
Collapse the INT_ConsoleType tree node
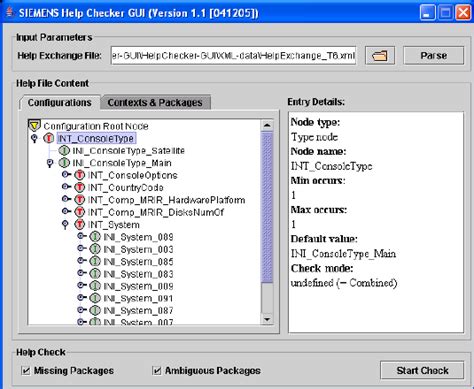click(x=34, y=138)
